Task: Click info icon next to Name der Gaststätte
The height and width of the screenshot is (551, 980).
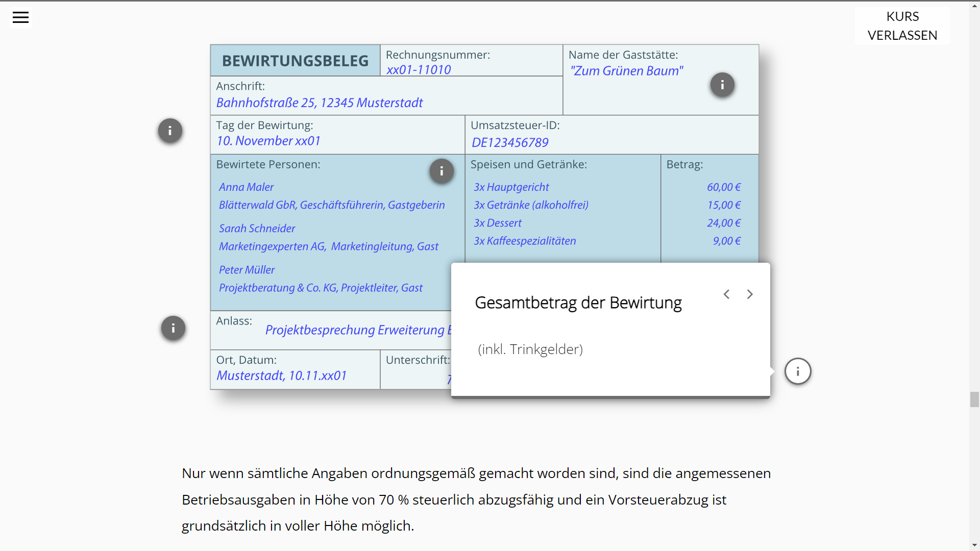Action: click(722, 85)
